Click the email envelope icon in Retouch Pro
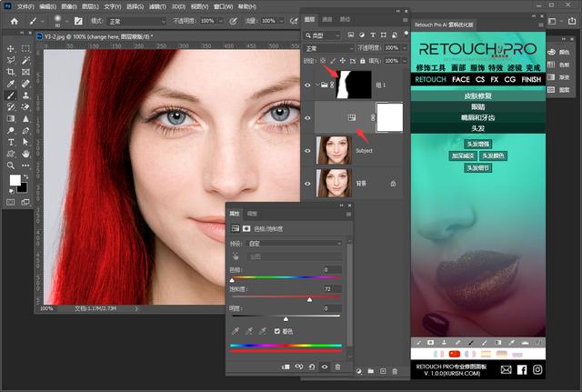This screenshot has height=392, width=582. coord(506,370)
